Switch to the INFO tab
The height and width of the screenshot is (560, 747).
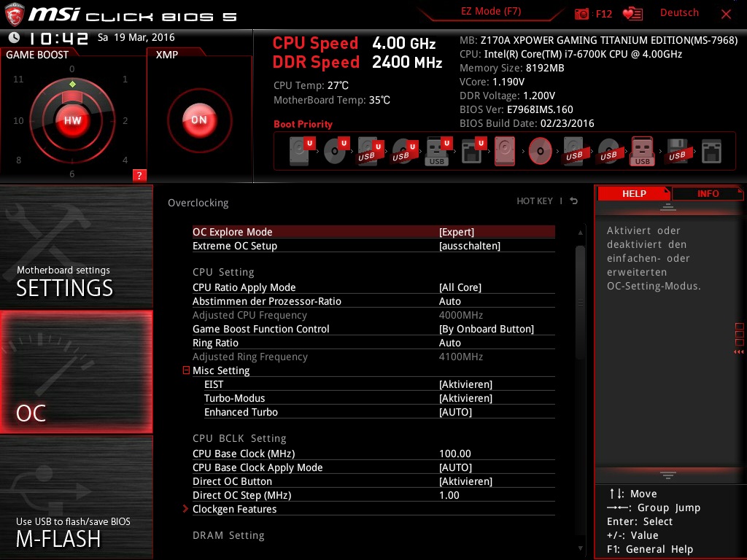[708, 193]
